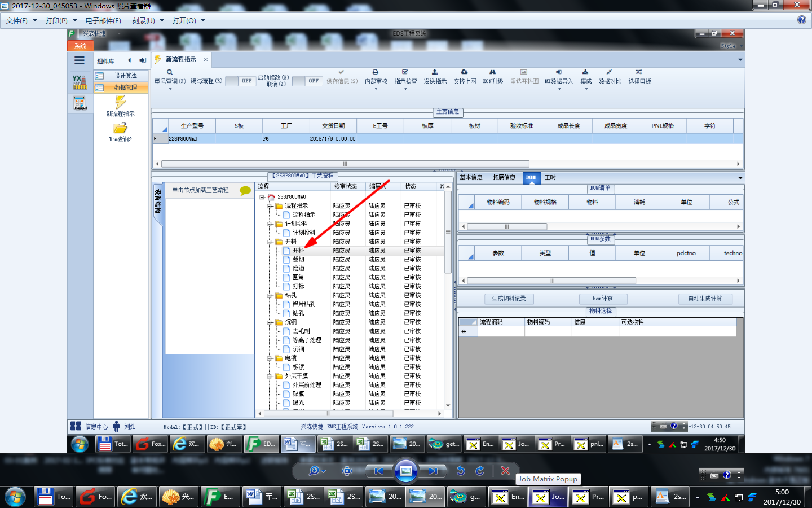
Task: Open the 电子邮件(E) menu
Action: tap(103, 20)
